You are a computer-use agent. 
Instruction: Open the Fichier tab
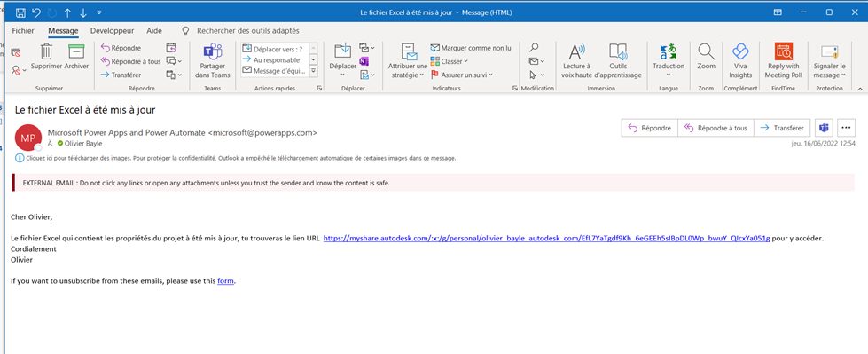coord(23,31)
